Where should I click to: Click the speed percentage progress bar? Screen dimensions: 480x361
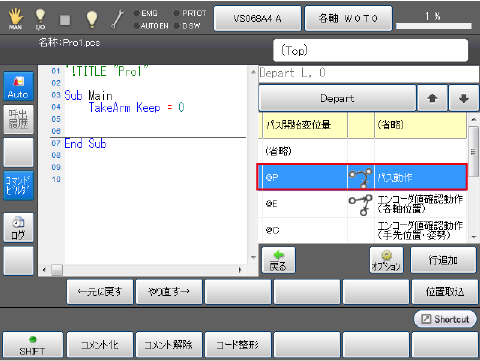(434, 26)
